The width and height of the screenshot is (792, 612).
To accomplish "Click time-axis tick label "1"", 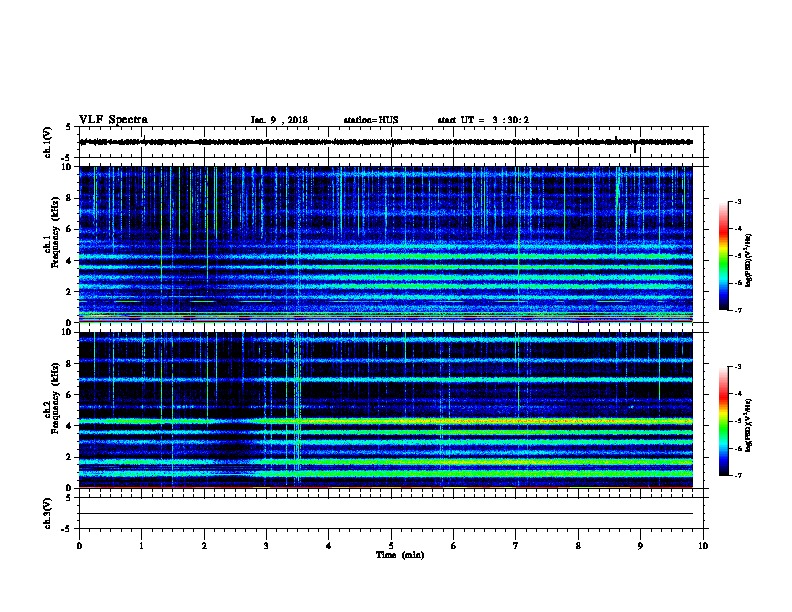I will tap(141, 546).
